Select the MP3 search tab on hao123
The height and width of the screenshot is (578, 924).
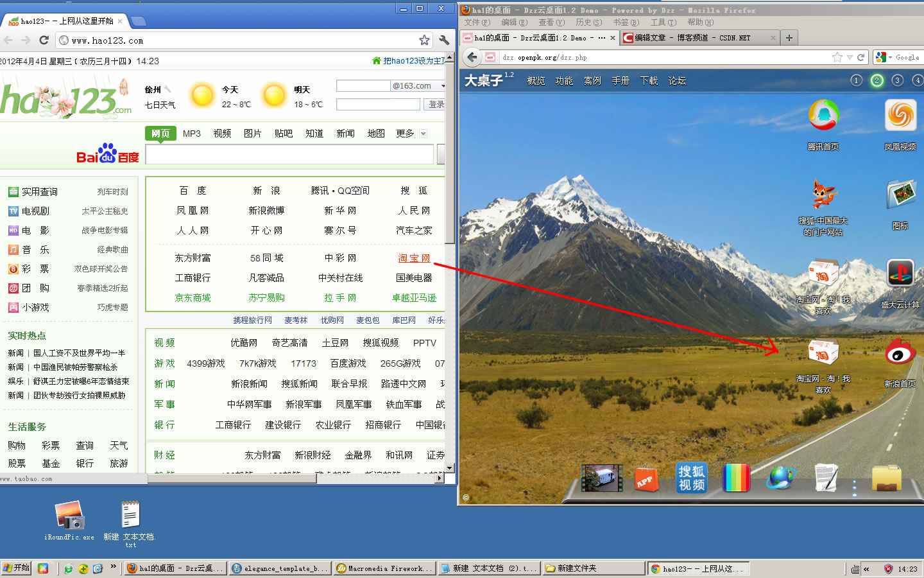point(191,134)
